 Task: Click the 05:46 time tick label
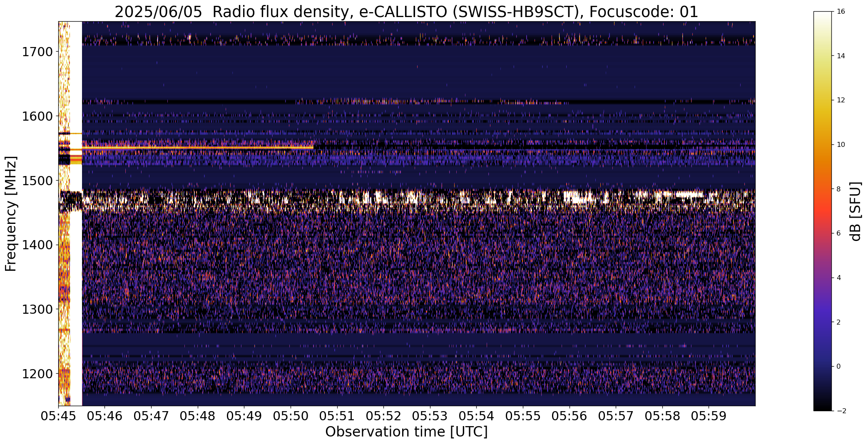point(105,416)
